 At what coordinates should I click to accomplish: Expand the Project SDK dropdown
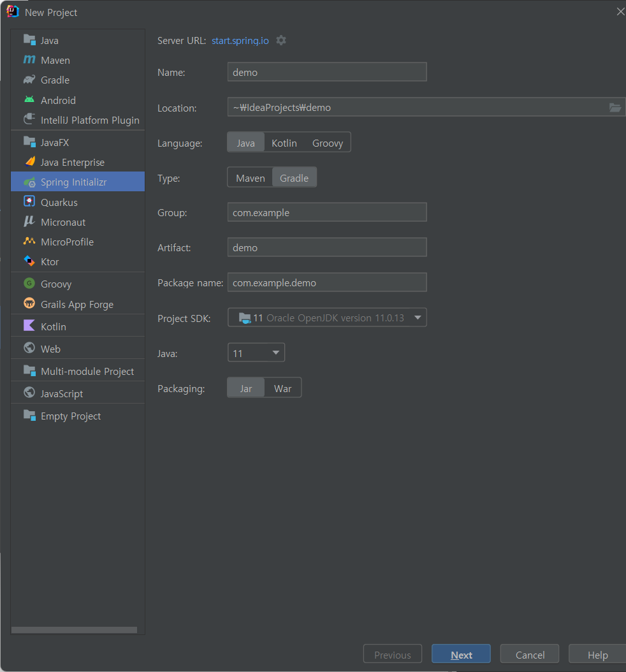327,318
